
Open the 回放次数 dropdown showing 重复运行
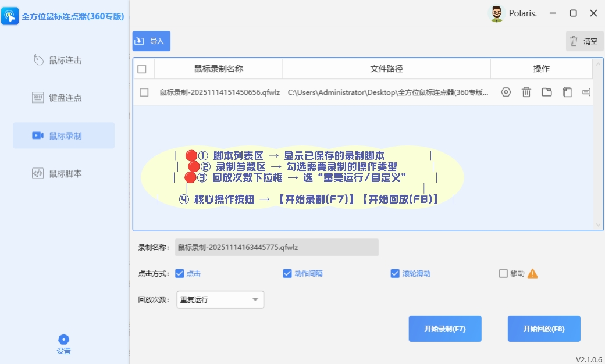pyautogui.click(x=219, y=299)
